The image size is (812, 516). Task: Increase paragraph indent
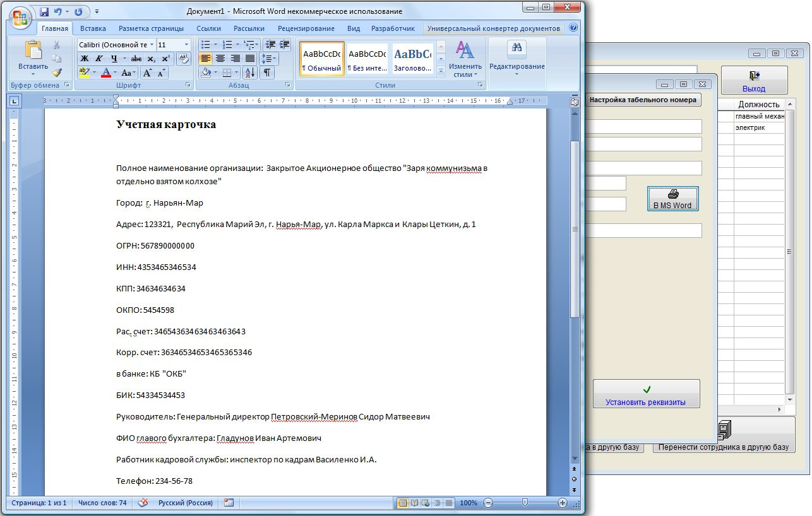tap(284, 44)
